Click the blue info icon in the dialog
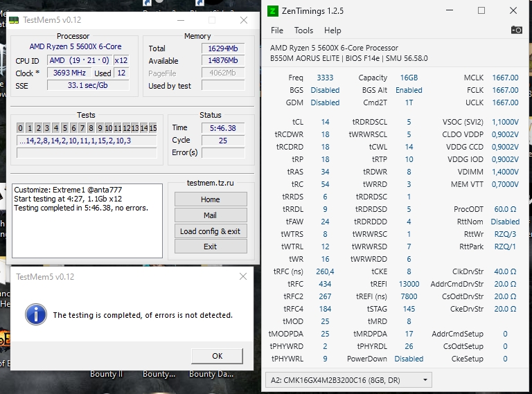This screenshot has height=394, width=532. pyautogui.click(x=36, y=314)
